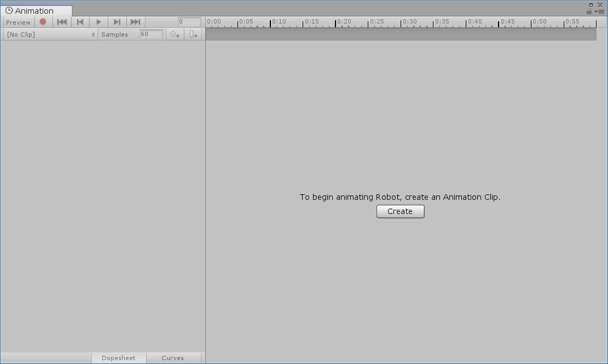This screenshot has width=608, height=364.
Task: Click the Add Keyframe diamond icon
Action: (175, 34)
